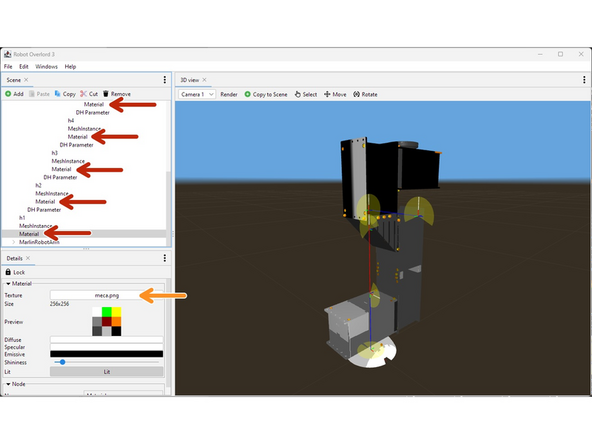Click the Copy button in Scene toolbar
The width and height of the screenshot is (592, 444).
coord(65,94)
